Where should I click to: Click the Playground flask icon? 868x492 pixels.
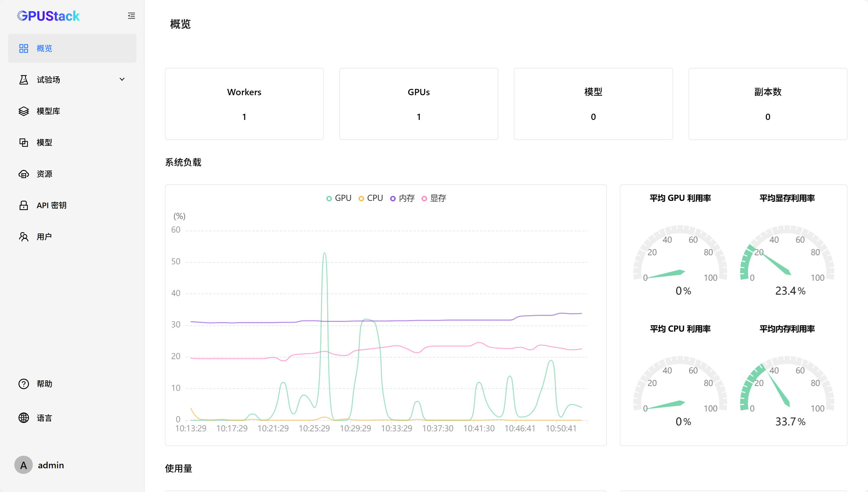point(23,80)
